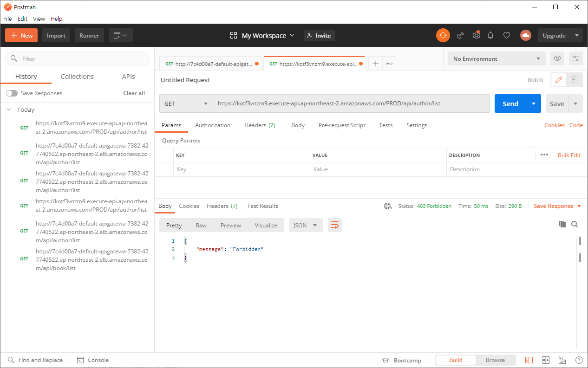Viewport: 588px width, 368px height.
Task: Open the View menu
Action: (39, 19)
